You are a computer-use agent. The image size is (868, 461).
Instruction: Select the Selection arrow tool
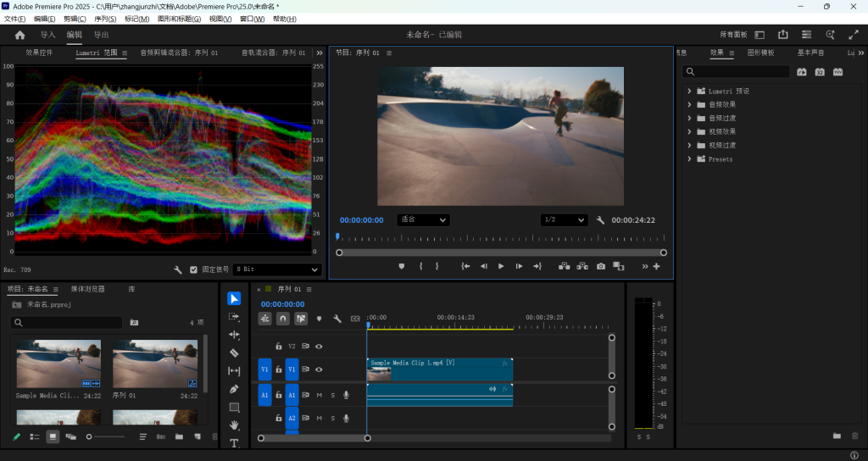coord(234,299)
